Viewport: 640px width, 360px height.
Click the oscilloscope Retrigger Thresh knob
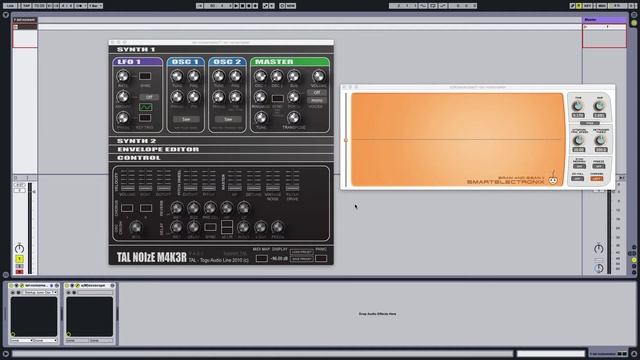click(600, 141)
